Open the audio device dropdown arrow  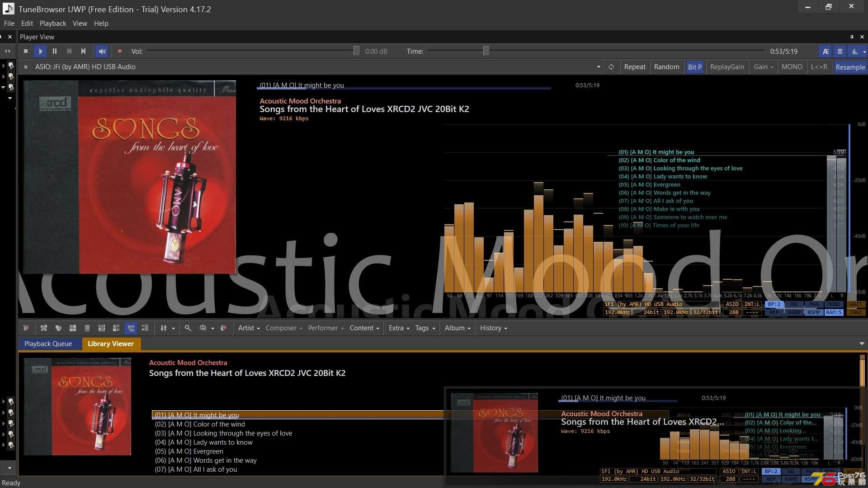(599, 67)
